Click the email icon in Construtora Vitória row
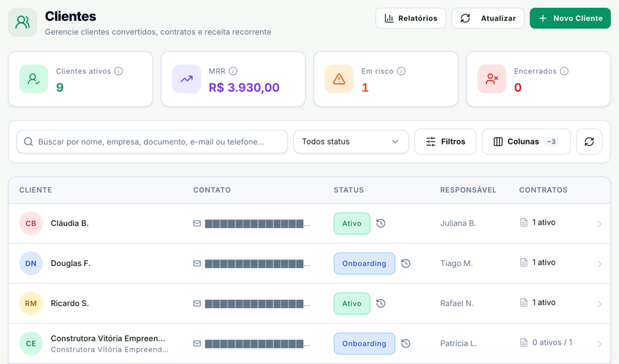This screenshot has height=364, width=619. pos(197,344)
